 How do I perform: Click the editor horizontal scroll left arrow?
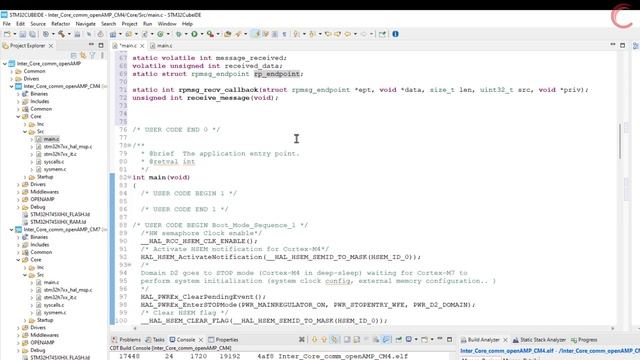pyautogui.click(x=135, y=328)
